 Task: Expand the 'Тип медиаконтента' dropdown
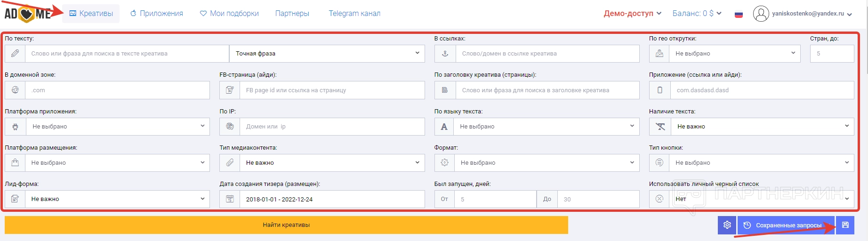pos(332,162)
